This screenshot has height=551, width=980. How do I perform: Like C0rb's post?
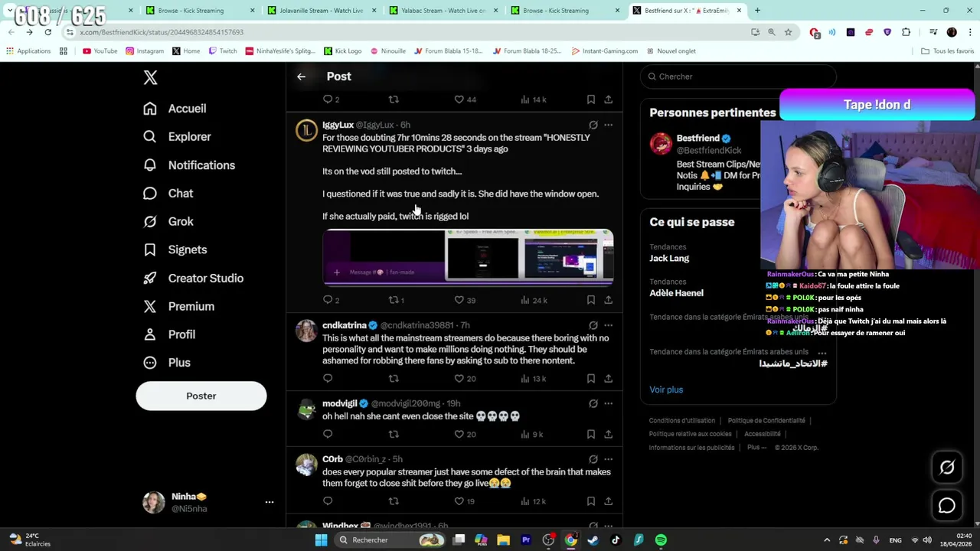(x=465, y=501)
